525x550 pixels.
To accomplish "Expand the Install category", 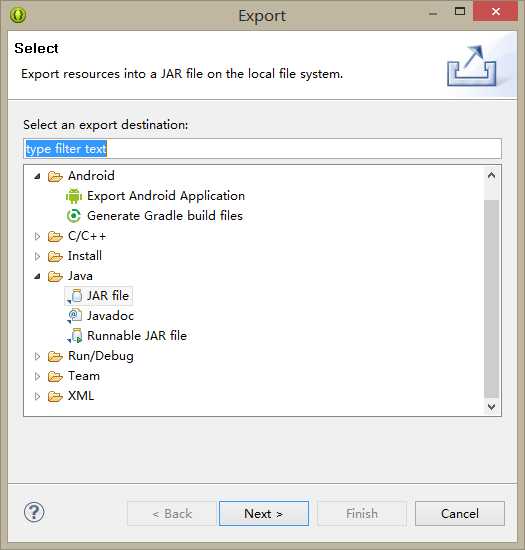I will pyautogui.click(x=37, y=256).
